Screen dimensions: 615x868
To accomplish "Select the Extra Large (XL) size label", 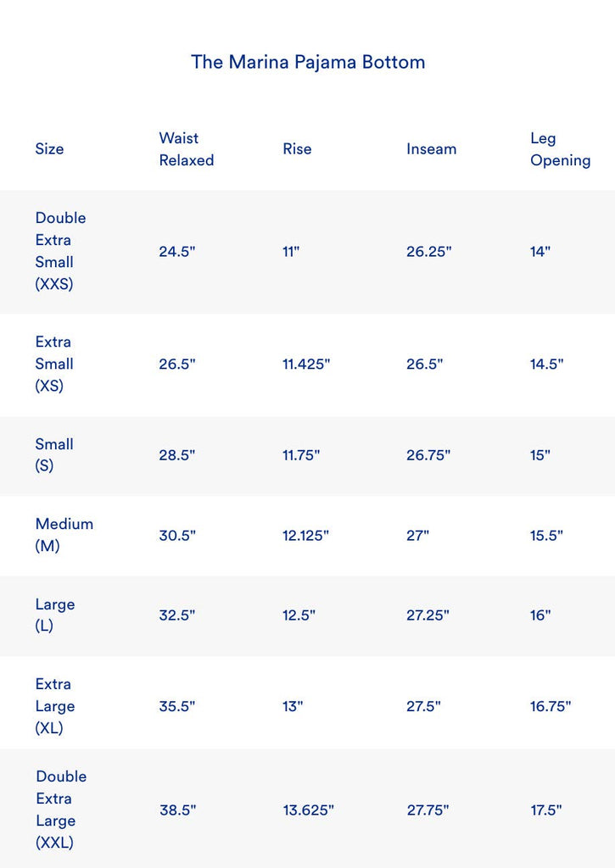I will pyautogui.click(x=54, y=706).
